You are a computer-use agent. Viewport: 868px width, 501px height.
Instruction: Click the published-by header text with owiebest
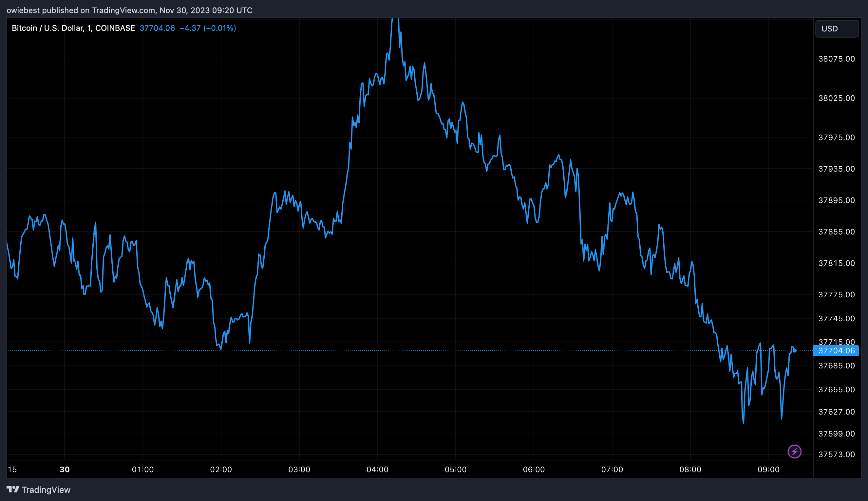tap(129, 10)
